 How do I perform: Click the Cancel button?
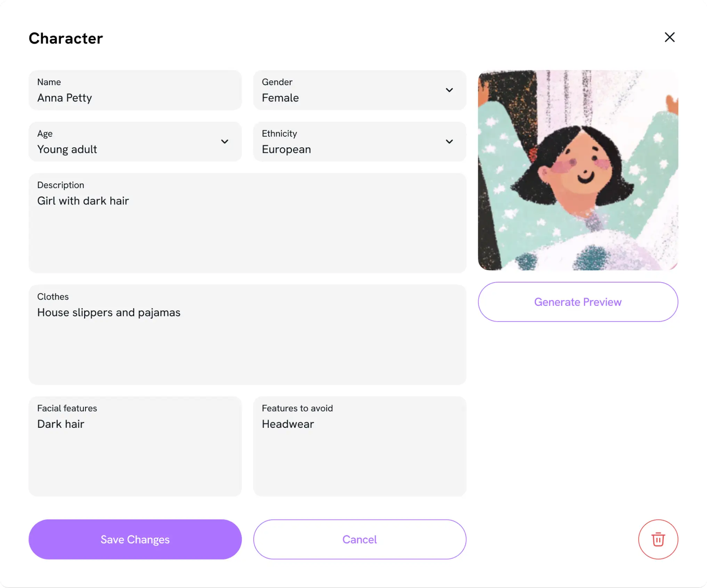[359, 539]
